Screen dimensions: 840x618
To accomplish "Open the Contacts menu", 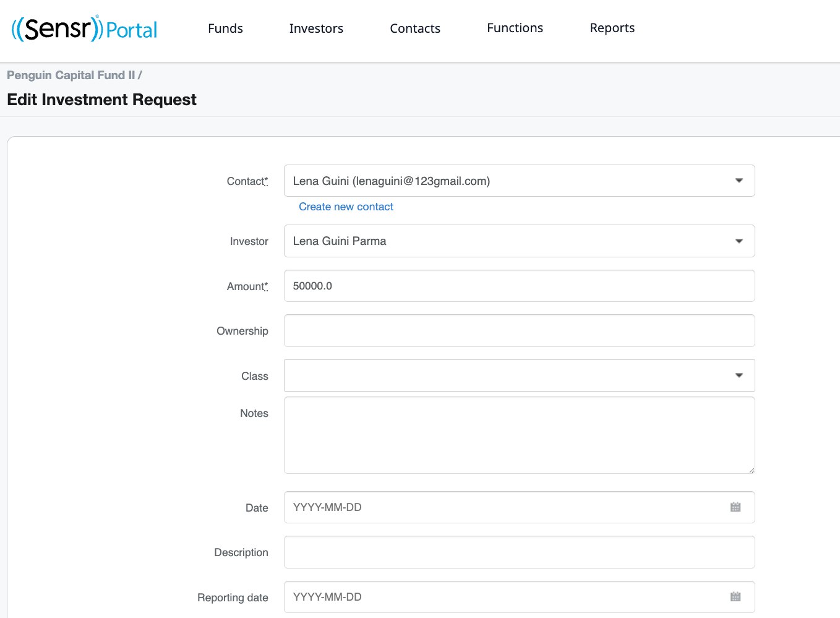I will tap(415, 28).
